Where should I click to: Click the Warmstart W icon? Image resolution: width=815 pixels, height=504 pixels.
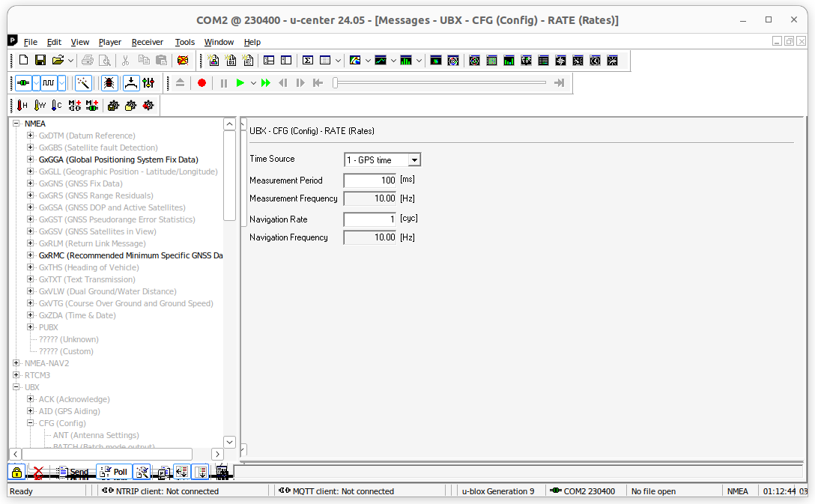coord(40,106)
